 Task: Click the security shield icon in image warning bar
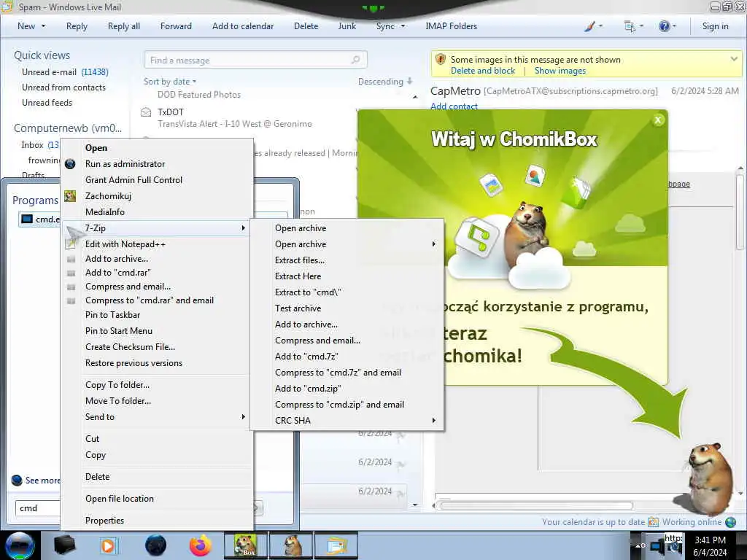point(441,60)
